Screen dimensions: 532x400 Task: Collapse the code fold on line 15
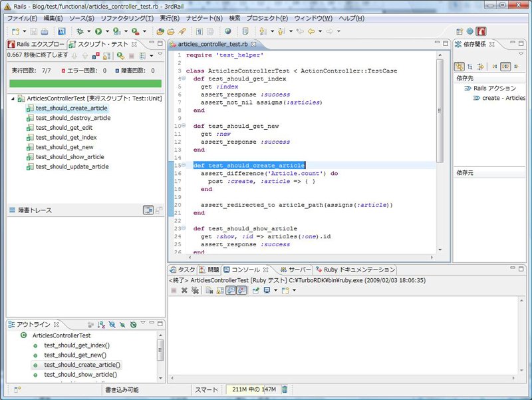pyautogui.click(x=184, y=165)
